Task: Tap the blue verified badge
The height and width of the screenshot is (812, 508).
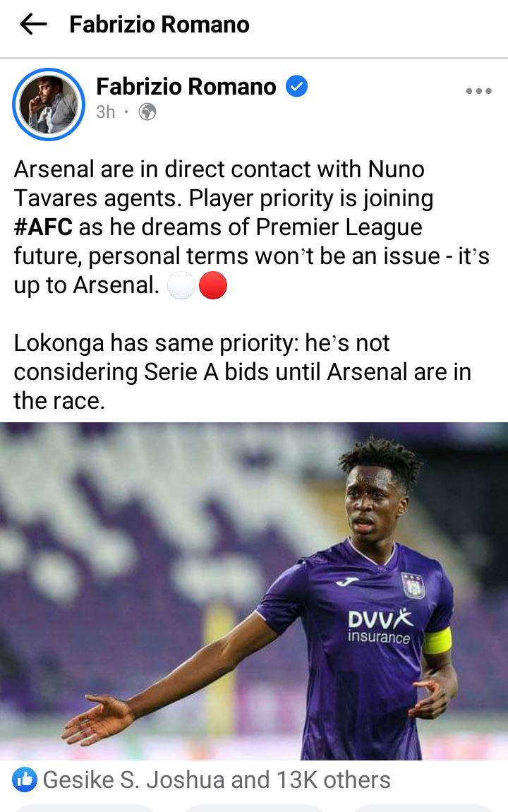Action: coord(297,86)
